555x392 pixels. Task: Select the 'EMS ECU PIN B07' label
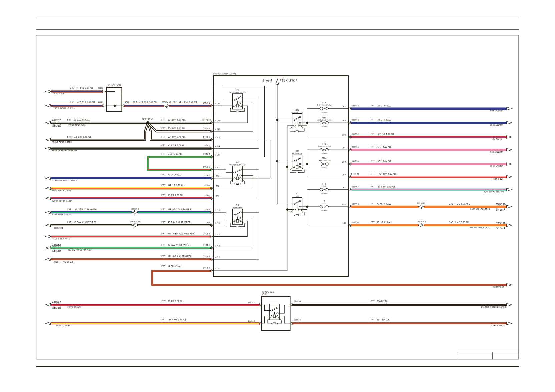(x=64, y=326)
